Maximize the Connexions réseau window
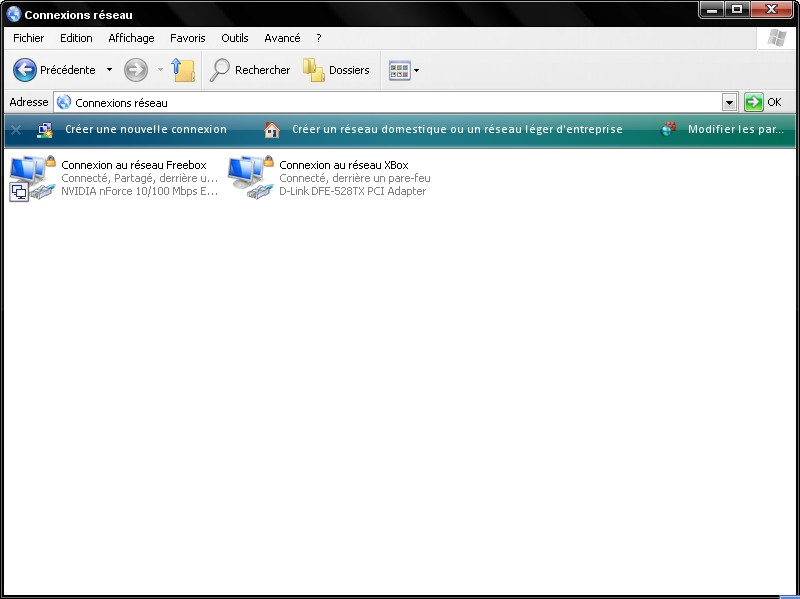Viewport: 800px width, 599px height. coord(737,9)
